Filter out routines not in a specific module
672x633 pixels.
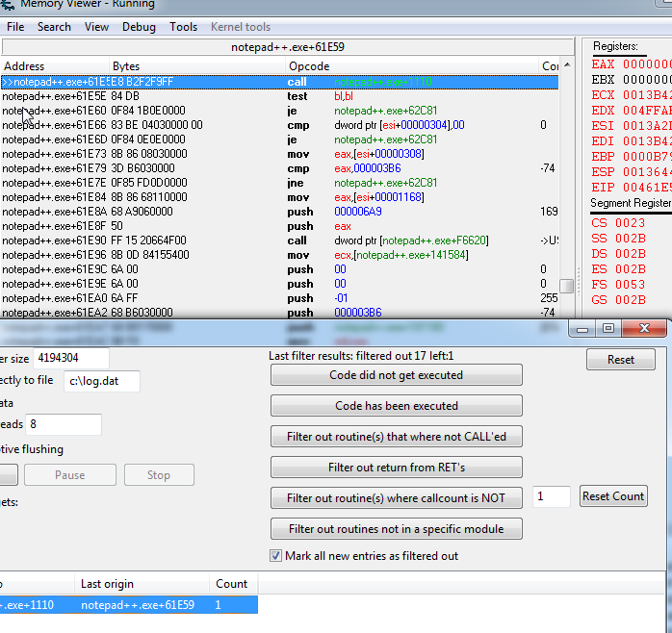pos(397,529)
